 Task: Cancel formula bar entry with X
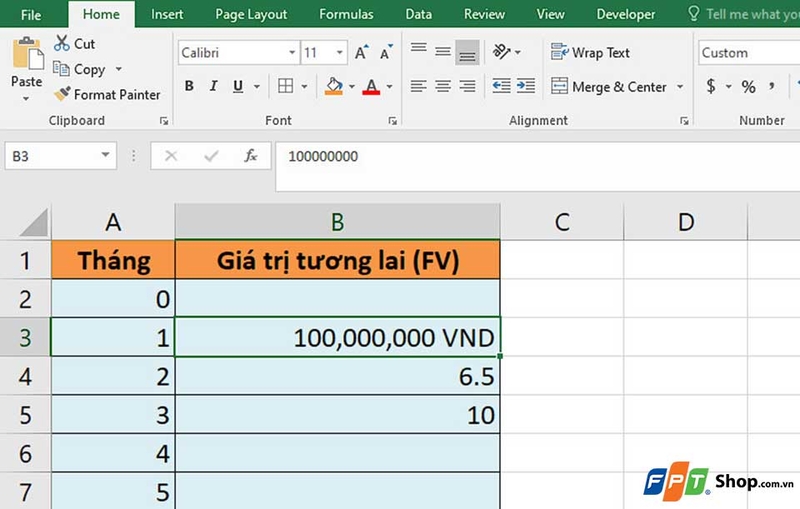point(171,156)
